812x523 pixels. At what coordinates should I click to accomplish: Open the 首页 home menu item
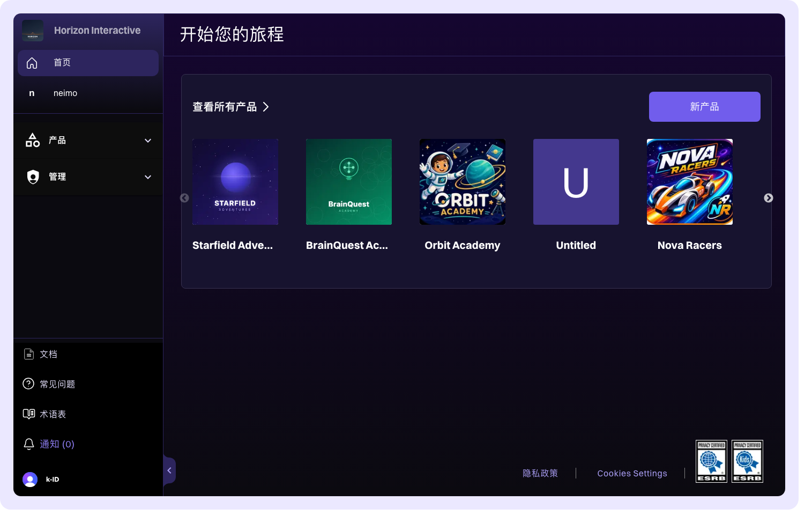88,63
